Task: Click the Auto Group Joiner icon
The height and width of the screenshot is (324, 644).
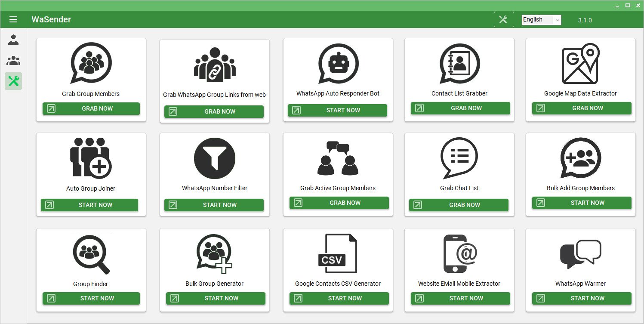Action: click(x=91, y=158)
